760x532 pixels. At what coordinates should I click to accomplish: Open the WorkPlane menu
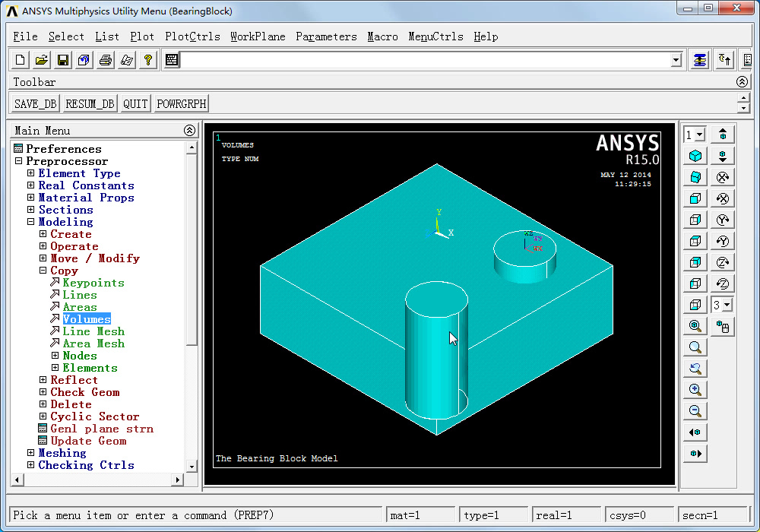[258, 36]
